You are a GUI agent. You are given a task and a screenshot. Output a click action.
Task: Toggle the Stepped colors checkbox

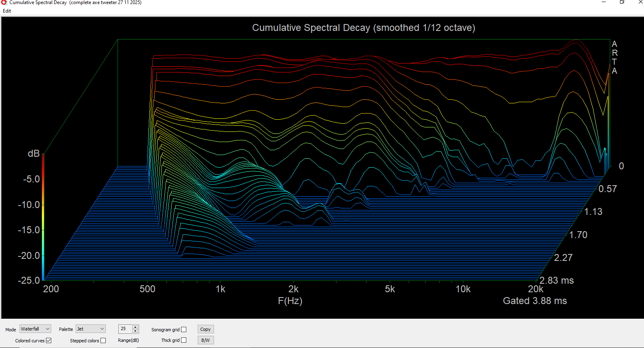tap(103, 341)
